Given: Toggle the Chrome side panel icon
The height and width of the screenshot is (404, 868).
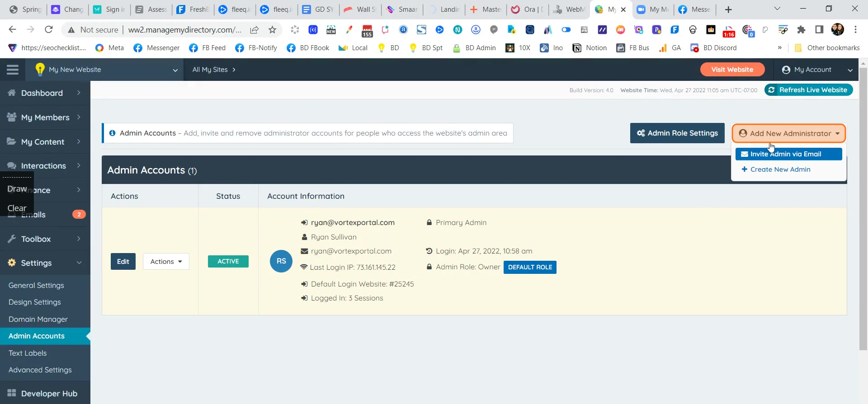Looking at the screenshot, I should (x=819, y=30).
